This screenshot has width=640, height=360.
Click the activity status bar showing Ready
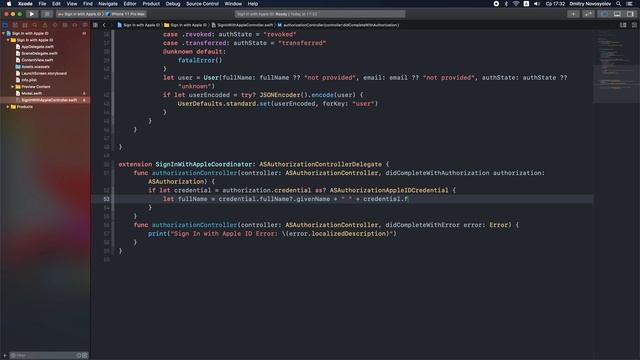320,14
